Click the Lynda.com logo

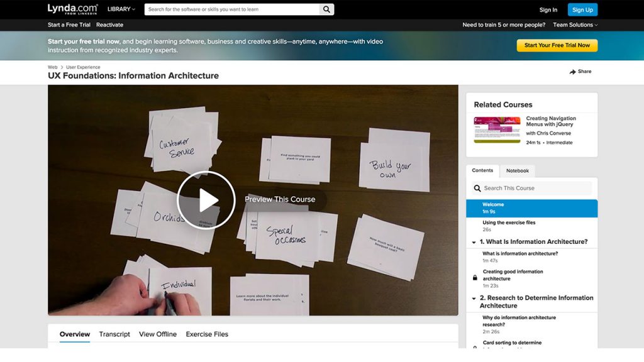tap(71, 9)
